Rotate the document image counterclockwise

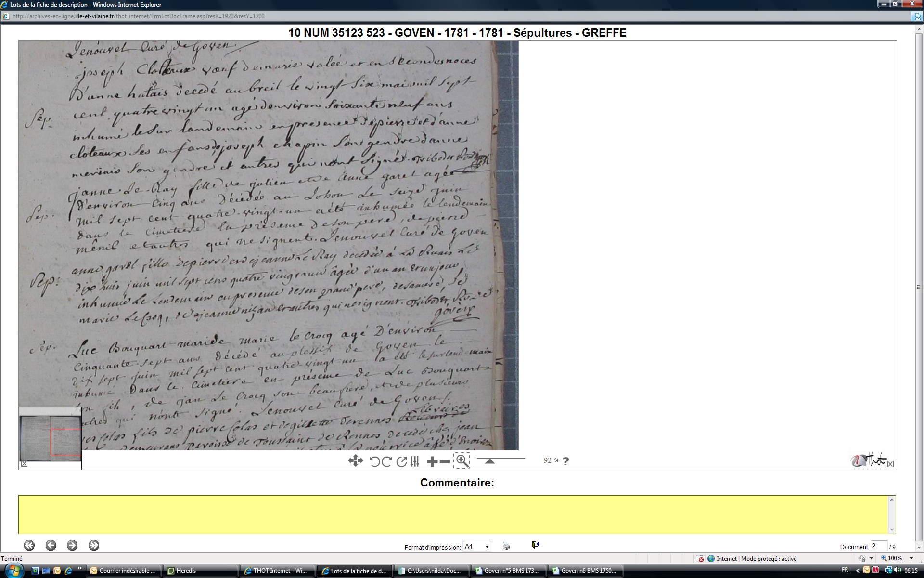tap(374, 461)
